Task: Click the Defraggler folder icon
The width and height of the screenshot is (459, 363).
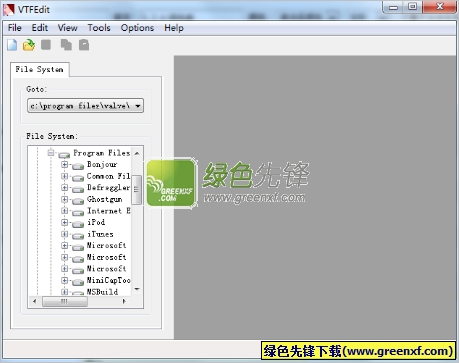Action: [x=78, y=189]
